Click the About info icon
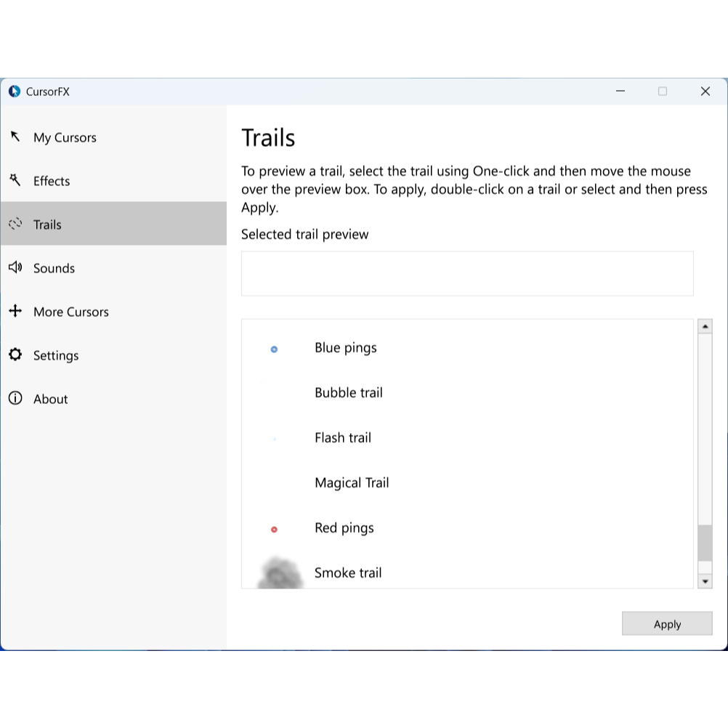 (x=15, y=398)
